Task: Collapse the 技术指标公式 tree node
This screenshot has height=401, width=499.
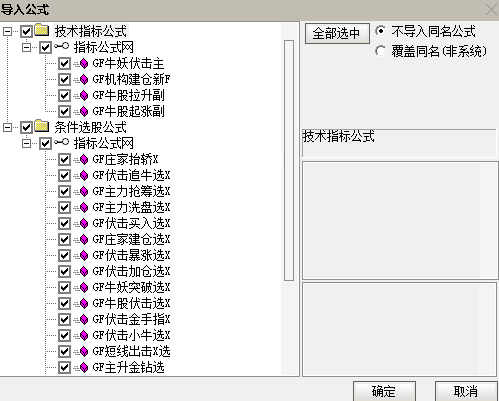Action: point(7,31)
